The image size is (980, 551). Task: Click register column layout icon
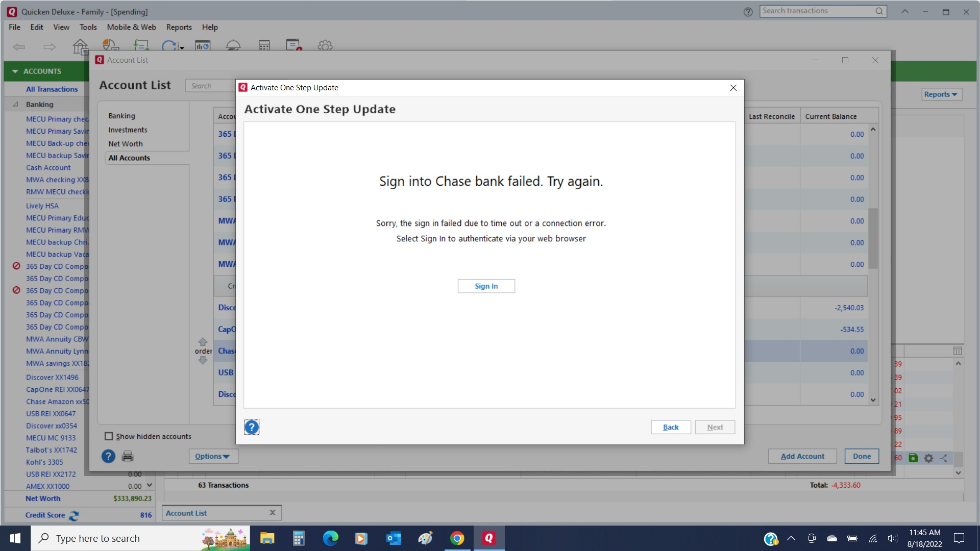pyautogui.click(x=958, y=351)
